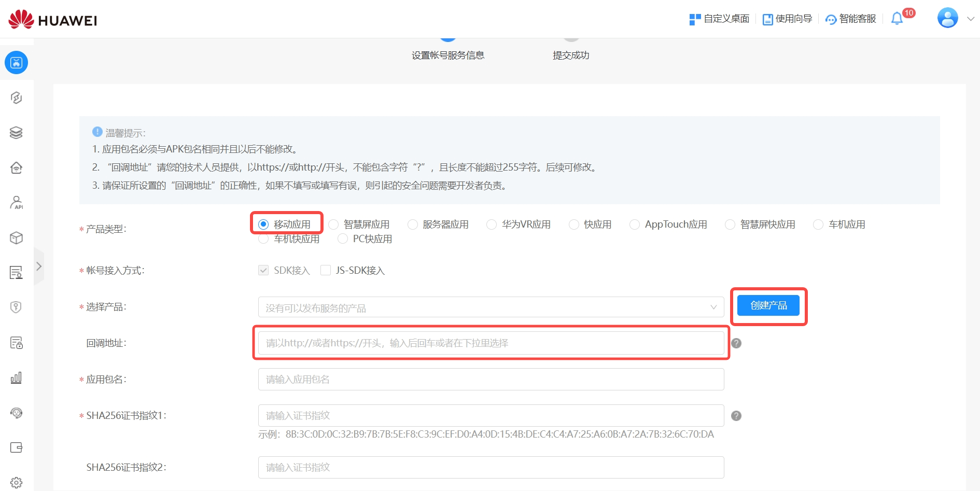The width and height of the screenshot is (980, 491).
Task: Open the user avatar profile
Action: point(947,18)
